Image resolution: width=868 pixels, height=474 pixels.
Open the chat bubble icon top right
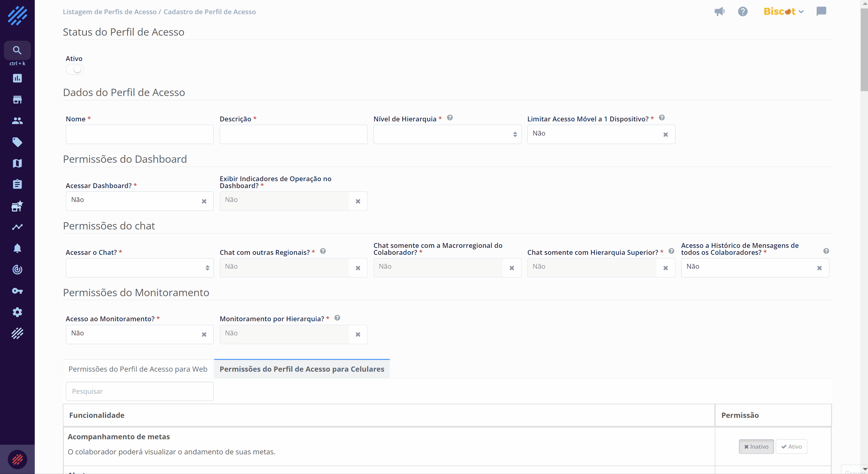coord(821,11)
